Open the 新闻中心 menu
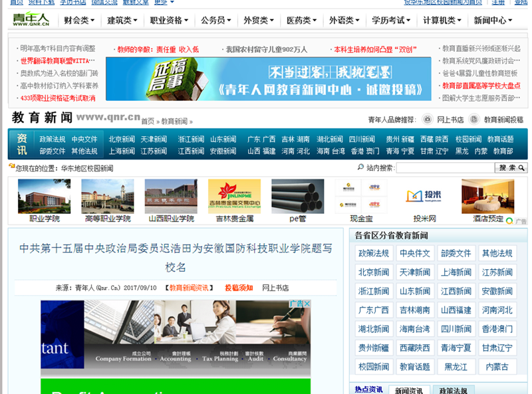Screen dimensions: 532x394 (x=493, y=21)
